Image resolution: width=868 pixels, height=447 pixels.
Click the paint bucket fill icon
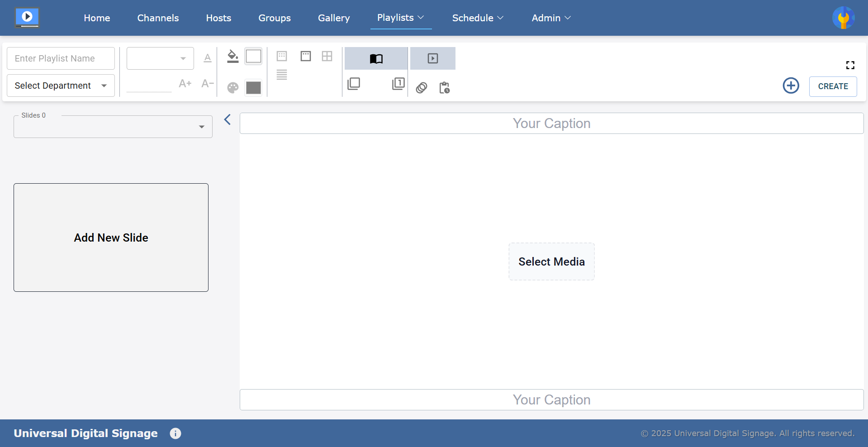coord(232,57)
